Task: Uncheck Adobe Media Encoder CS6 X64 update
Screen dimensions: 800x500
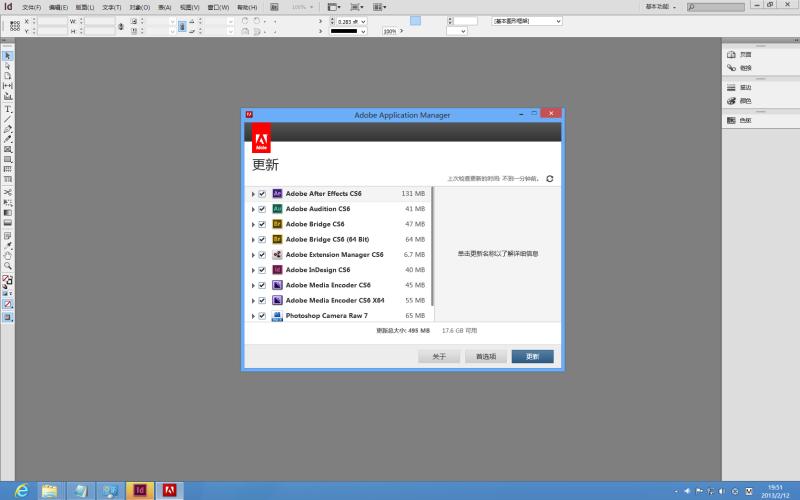Action: 262,301
